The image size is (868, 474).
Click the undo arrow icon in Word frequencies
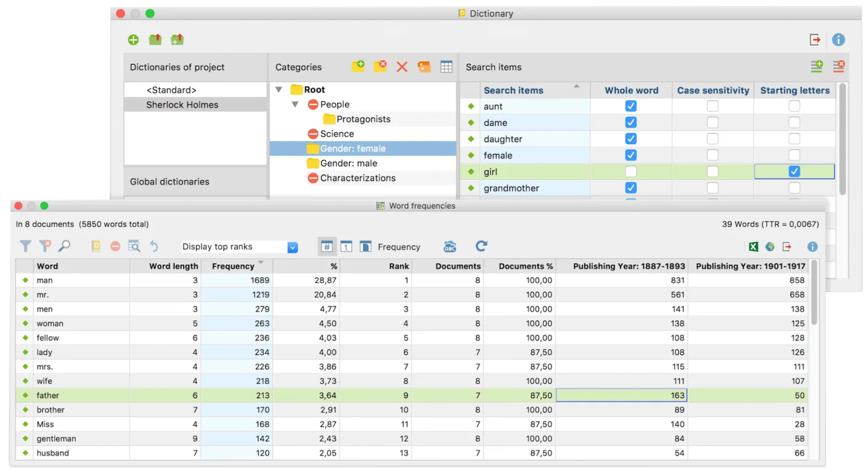(154, 246)
